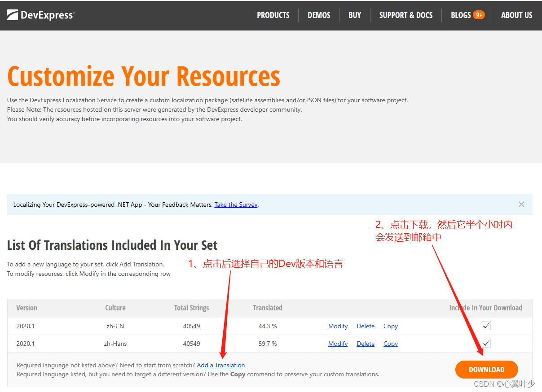542x392 pixels.
Task: Click version 2020.1 in zh-CN row
Action: [x=26, y=326]
